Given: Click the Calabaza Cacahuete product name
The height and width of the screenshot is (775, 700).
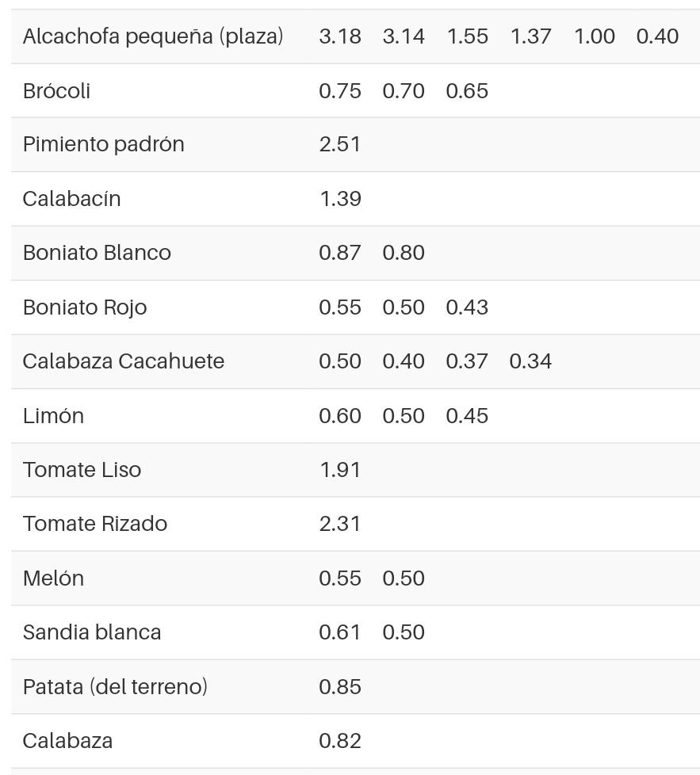Looking at the screenshot, I should [x=124, y=361].
